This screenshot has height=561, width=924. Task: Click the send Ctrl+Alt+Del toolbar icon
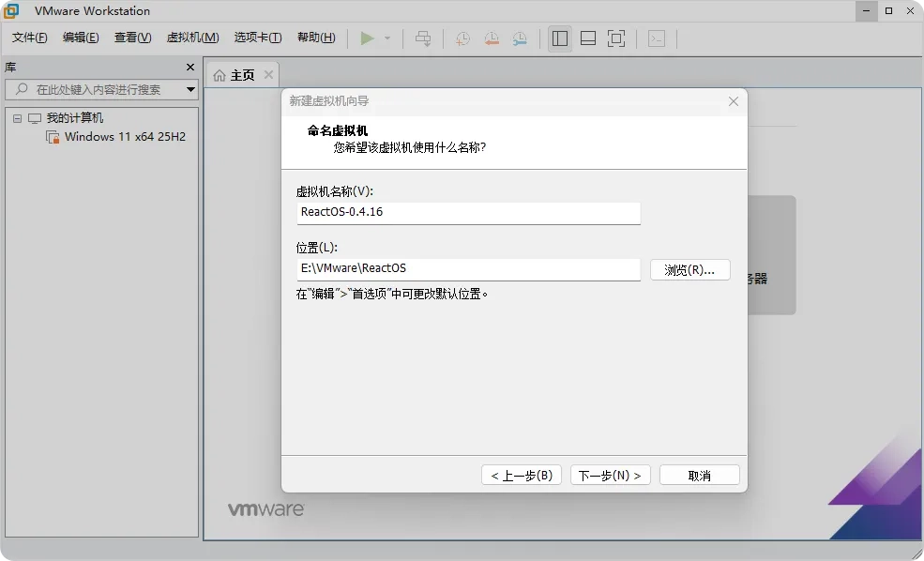pyautogui.click(x=423, y=38)
